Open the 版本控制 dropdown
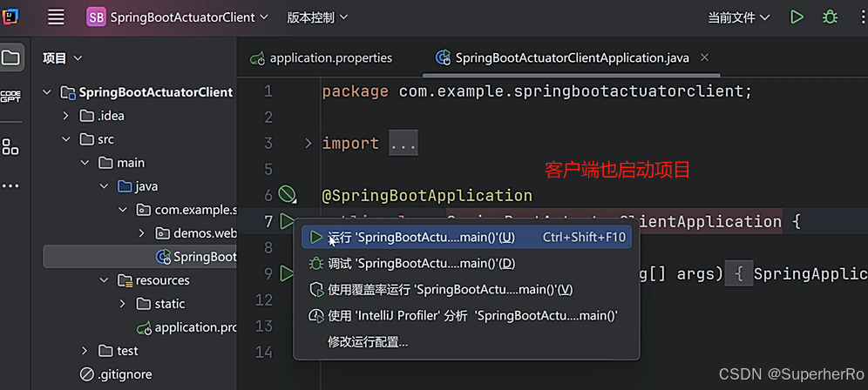This screenshot has height=390, width=868. [317, 17]
